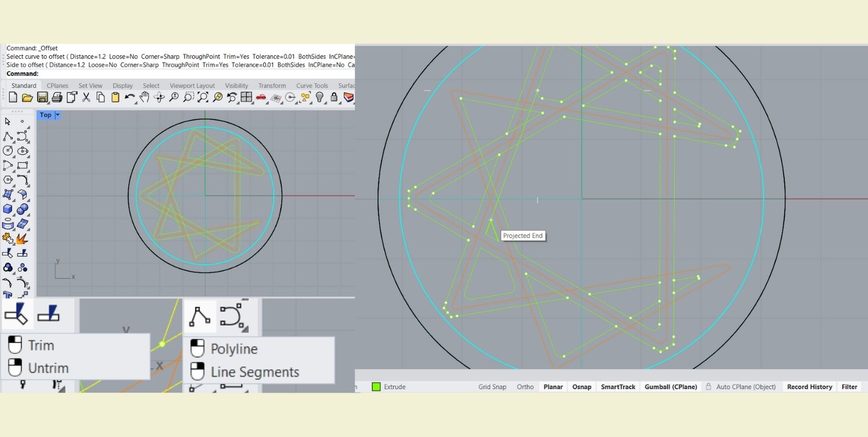Click enlarged Control Point Curve icon beside Polyline
This screenshot has height=437, width=868.
coord(232,316)
